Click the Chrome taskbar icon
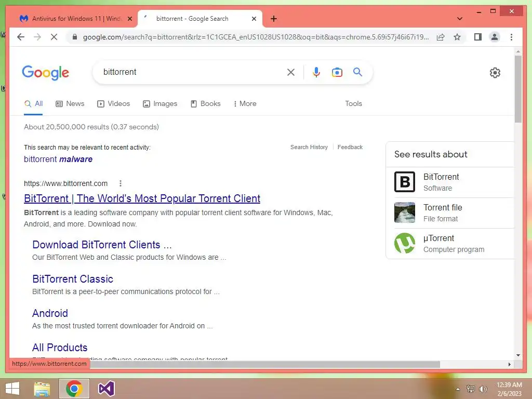 74,389
